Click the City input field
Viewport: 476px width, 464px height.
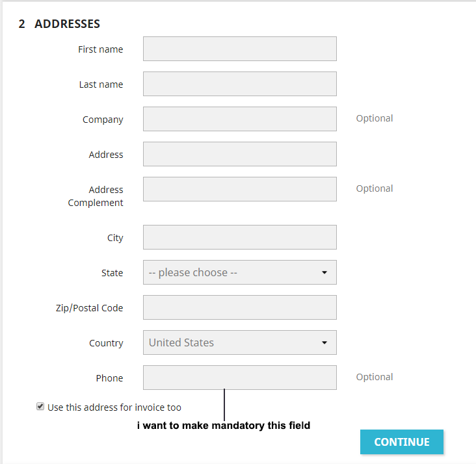pyautogui.click(x=239, y=237)
